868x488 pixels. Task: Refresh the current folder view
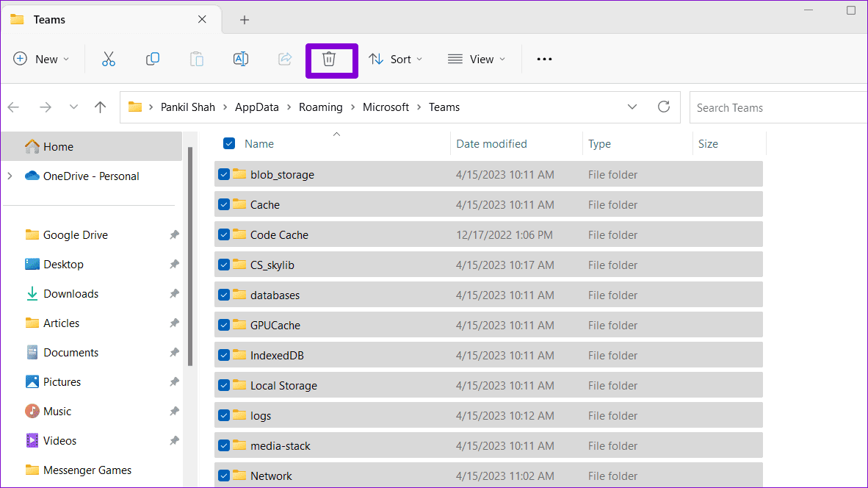pyautogui.click(x=664, y=107)
